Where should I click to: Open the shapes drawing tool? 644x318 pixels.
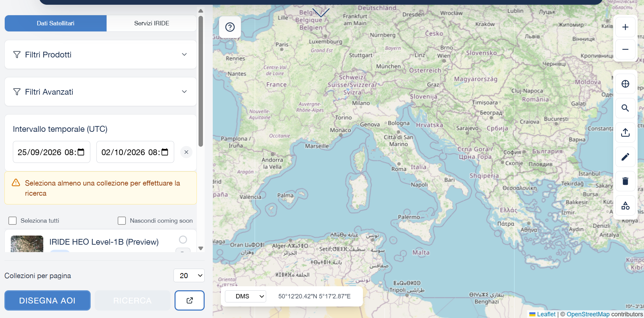pyautogui.click(x=625, y=205)
